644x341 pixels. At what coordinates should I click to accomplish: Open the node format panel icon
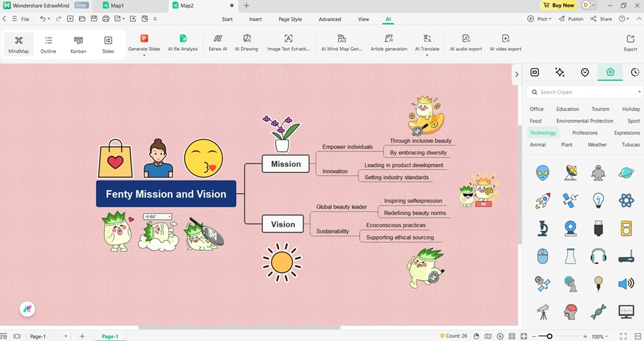(x=534, y=72)
